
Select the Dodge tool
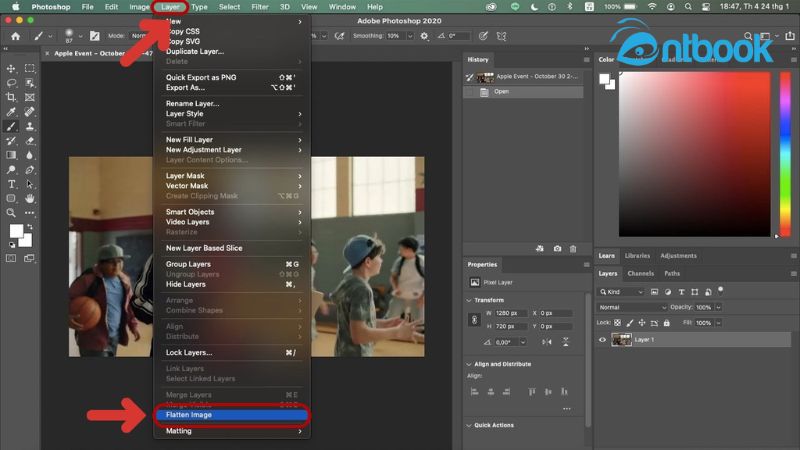(11, 169)
